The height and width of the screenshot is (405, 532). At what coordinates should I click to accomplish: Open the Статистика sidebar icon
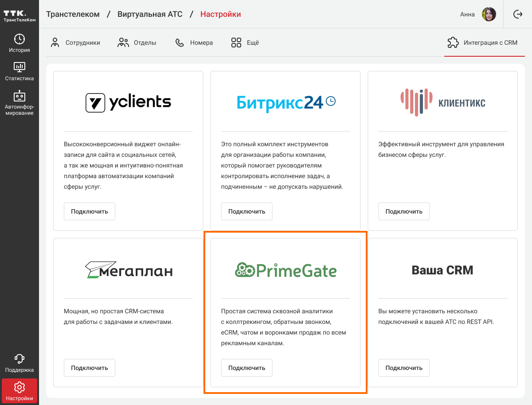point(19,67)
